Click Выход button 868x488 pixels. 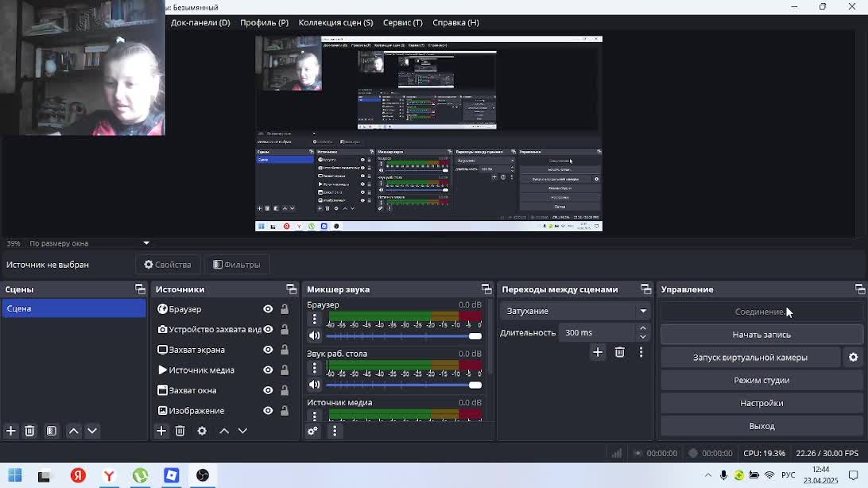point(761,426)
